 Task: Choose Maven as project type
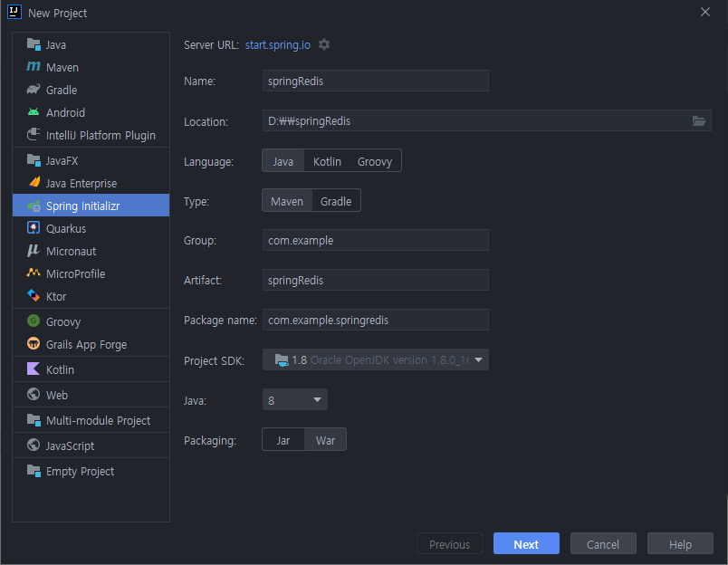click(x=287, y=201)
